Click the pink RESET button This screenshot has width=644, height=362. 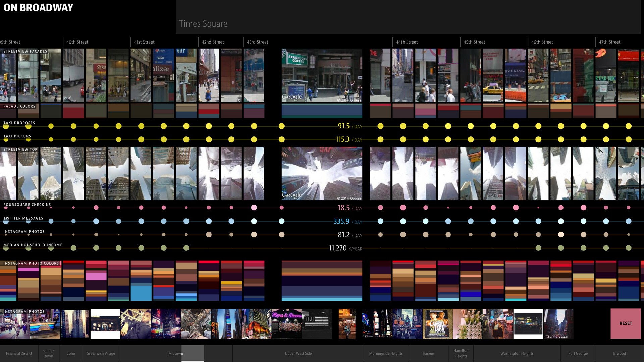(625, 323)
